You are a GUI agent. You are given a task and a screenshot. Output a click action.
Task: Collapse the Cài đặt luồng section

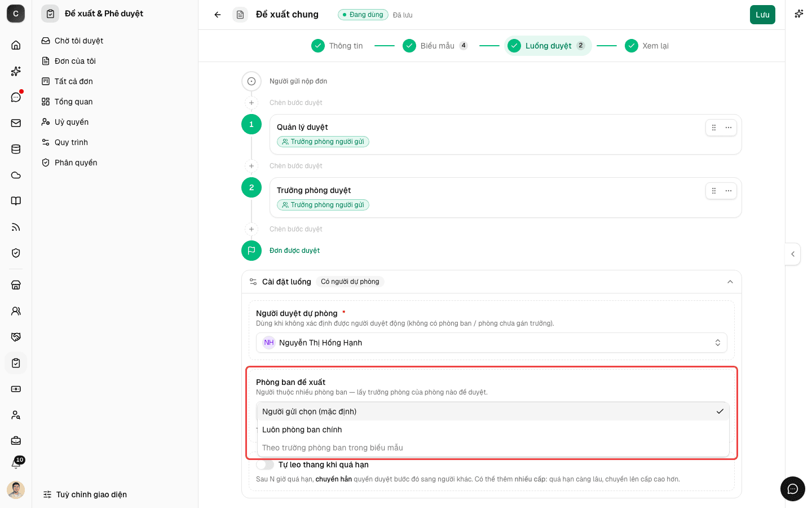(x=730, y=282)
